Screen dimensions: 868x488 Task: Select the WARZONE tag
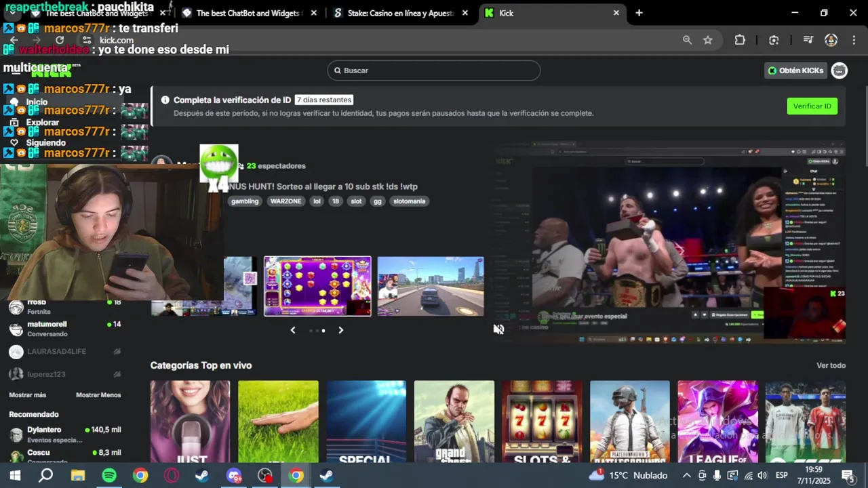(x=286, y=201)
